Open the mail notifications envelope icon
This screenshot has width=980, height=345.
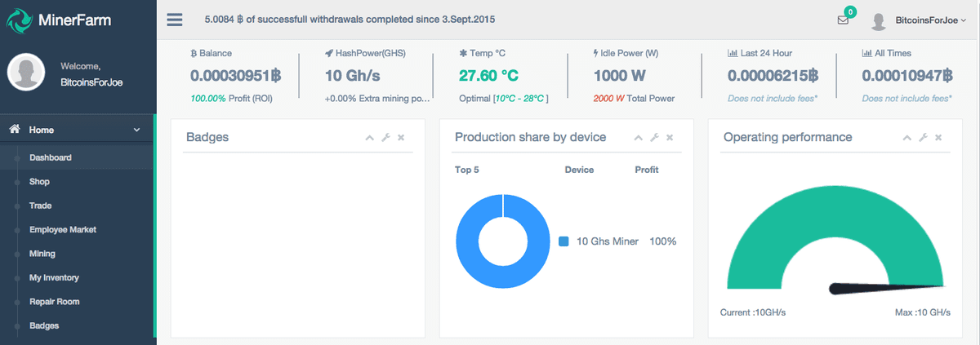pyautogui.click(x=843, y=20)
